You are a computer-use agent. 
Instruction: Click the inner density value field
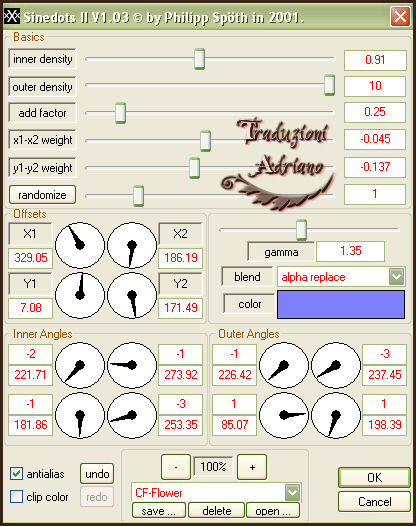click(x=375, y=60)
